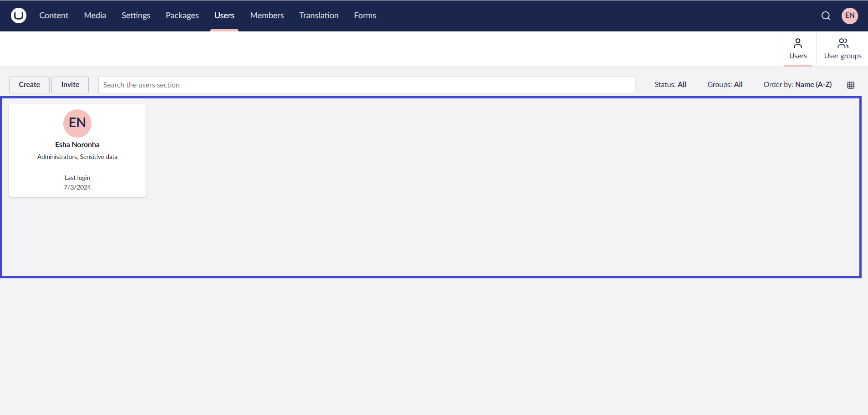Open the Status: All filter
The image size is (868, 415).
click(x=670, y=84)
